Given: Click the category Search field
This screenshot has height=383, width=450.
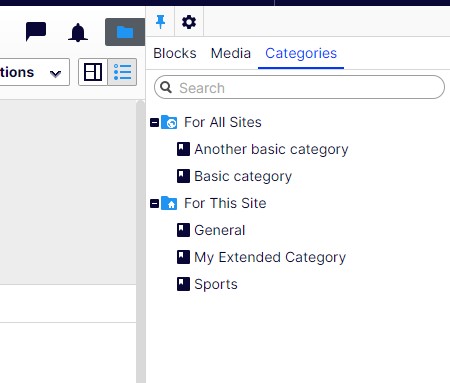Looking at the screenshot, I should pyautogui.click(x=299, y=87).
